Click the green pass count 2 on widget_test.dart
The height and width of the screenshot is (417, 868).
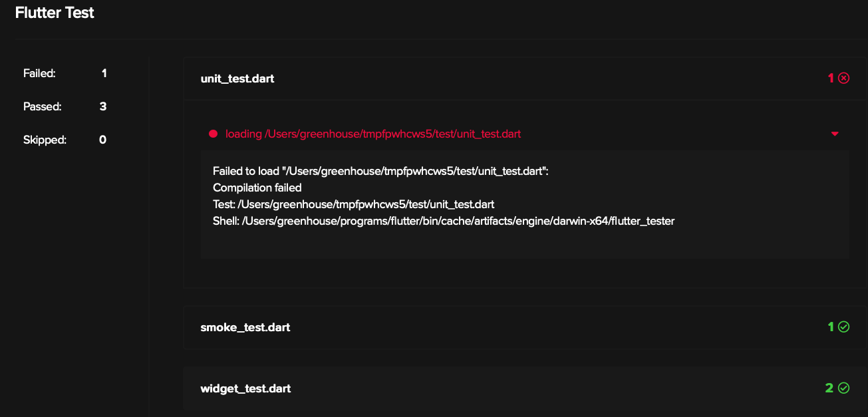(829, 388)
